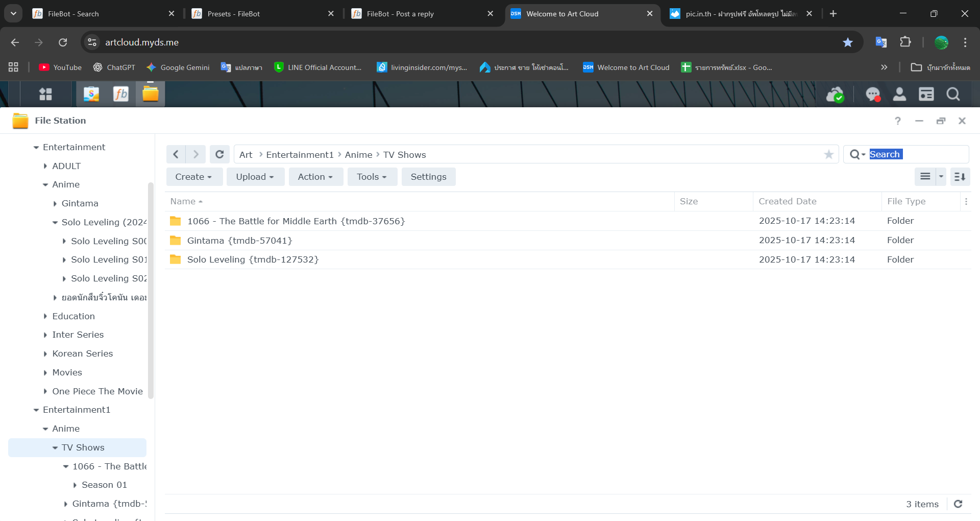Open File Station help question mark
Viewport: 980px width, 521px height.
(x=897, y=121)
